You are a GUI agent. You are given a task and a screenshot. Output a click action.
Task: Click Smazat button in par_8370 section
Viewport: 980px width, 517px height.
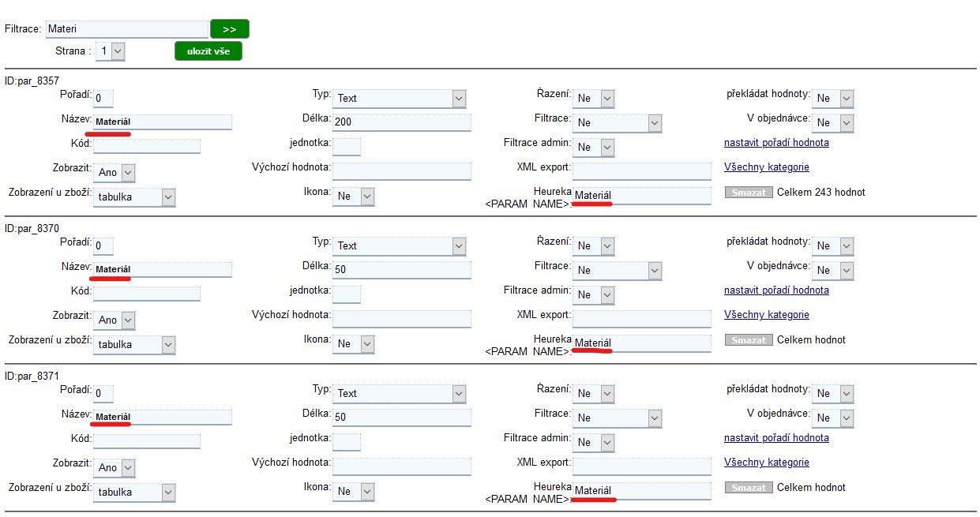pyautogui.click(x=749, y=339)
